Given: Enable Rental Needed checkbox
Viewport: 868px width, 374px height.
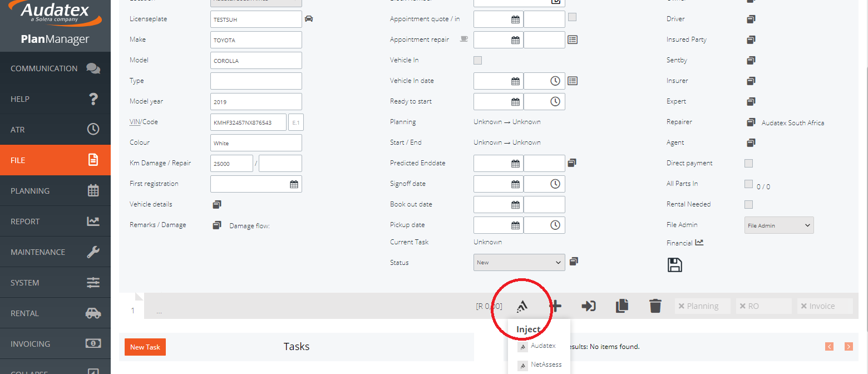Looking at the screenshot, I should [748, 204].
